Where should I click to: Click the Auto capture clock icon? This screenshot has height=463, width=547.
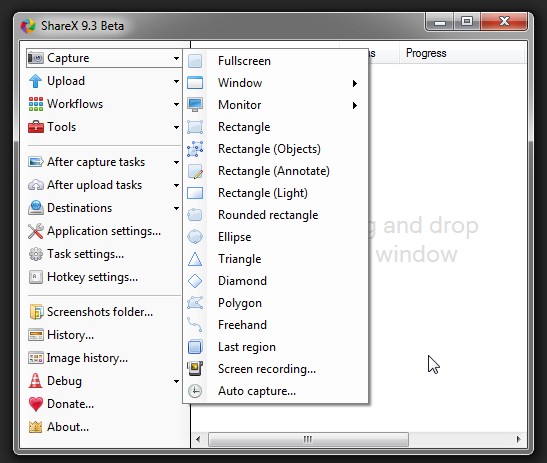(195, 391)
